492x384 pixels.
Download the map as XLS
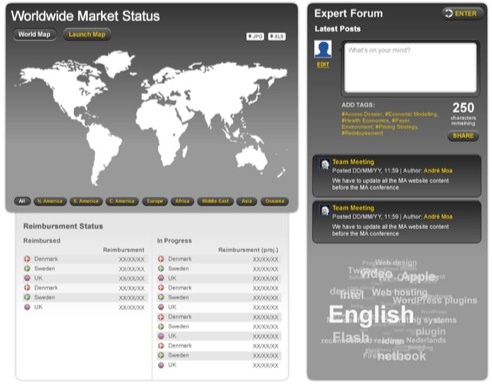277,36
